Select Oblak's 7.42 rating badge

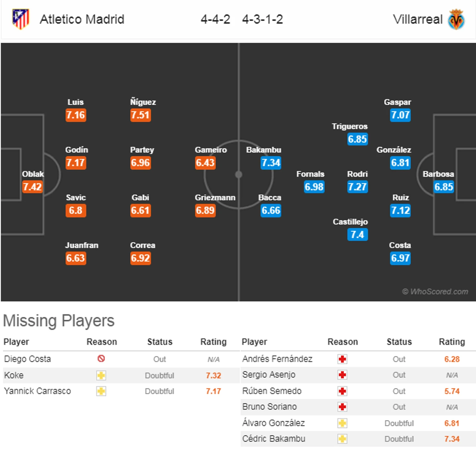[32, 187]
